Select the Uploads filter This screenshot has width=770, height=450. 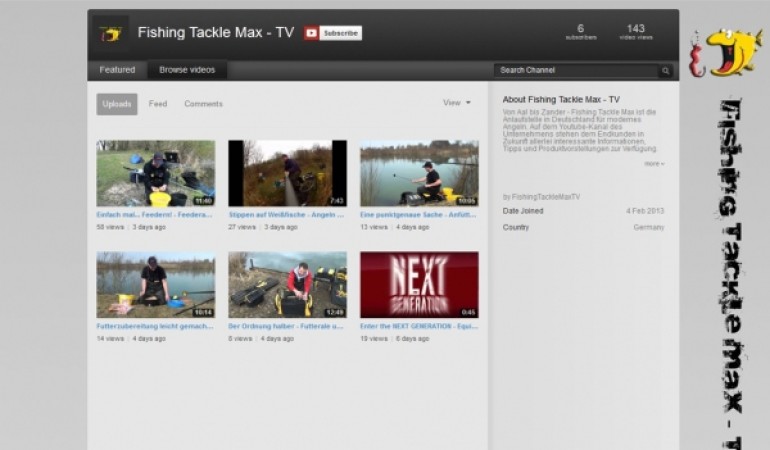(116, 104)
